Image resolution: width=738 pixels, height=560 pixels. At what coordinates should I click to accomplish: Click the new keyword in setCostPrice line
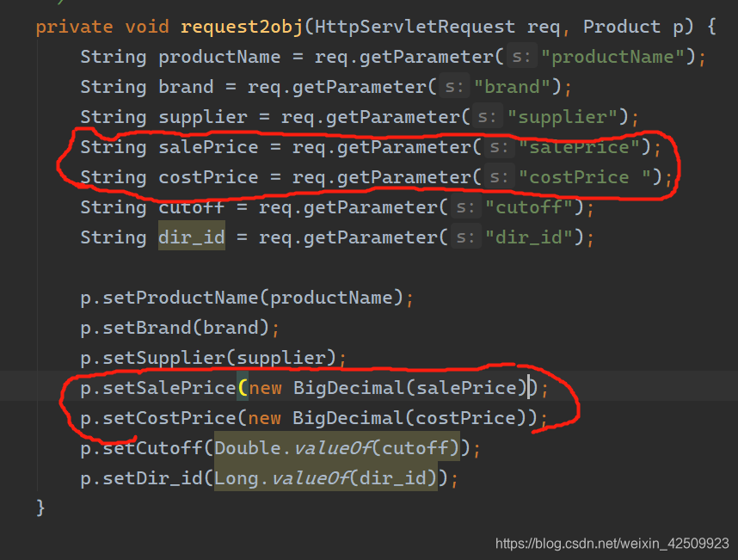pyautogui.click(x=265, y=418)
